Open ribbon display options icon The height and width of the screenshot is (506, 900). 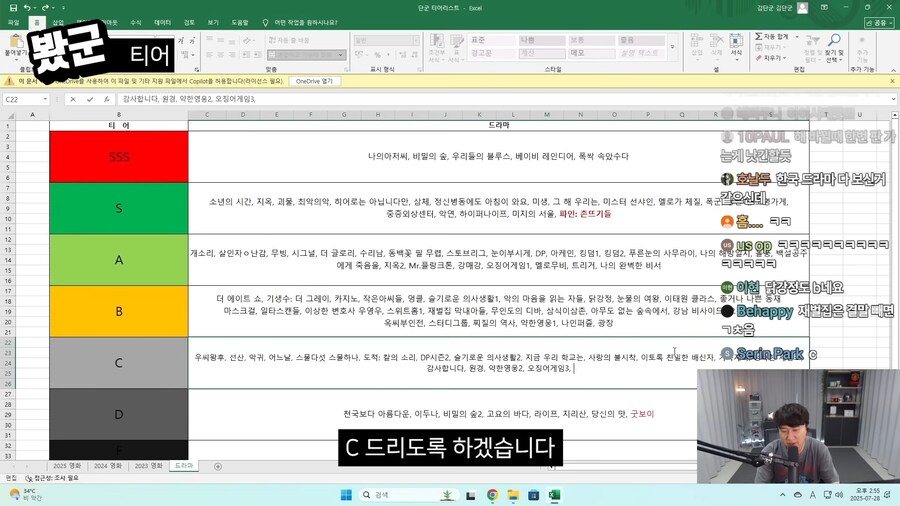[824, 8]
